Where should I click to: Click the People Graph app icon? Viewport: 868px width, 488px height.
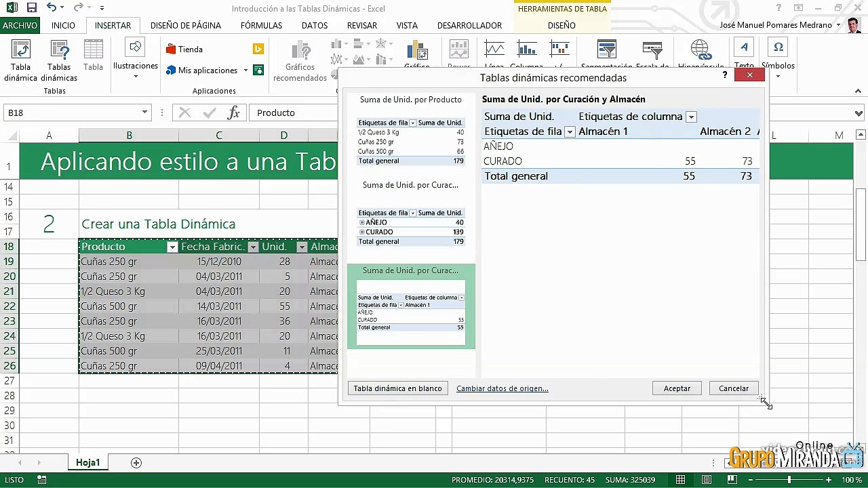pyautogui.click(x=258, y=70)
